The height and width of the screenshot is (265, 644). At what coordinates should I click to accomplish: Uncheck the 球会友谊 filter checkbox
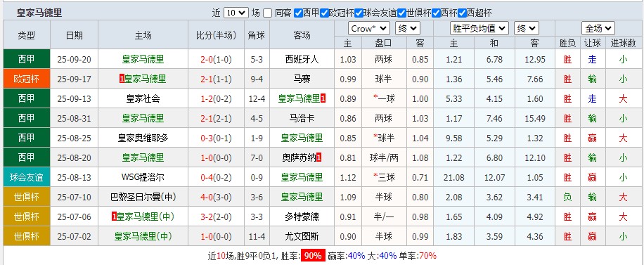[359, 13]
